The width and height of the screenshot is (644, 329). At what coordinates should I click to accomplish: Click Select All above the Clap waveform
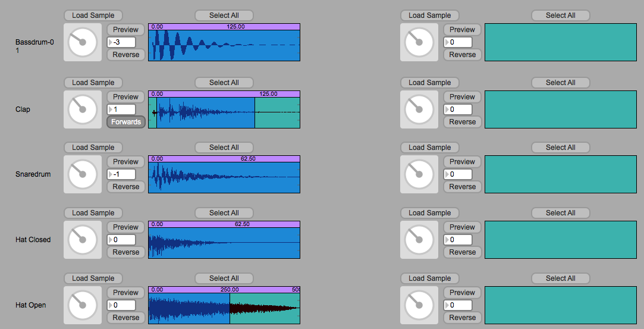coord(224,83)
